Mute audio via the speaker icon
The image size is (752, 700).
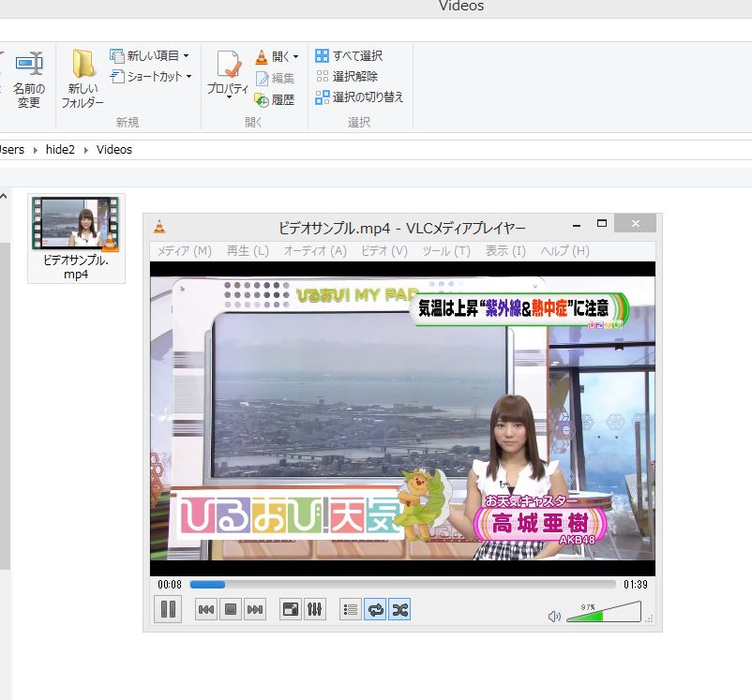tap(554, 616)
